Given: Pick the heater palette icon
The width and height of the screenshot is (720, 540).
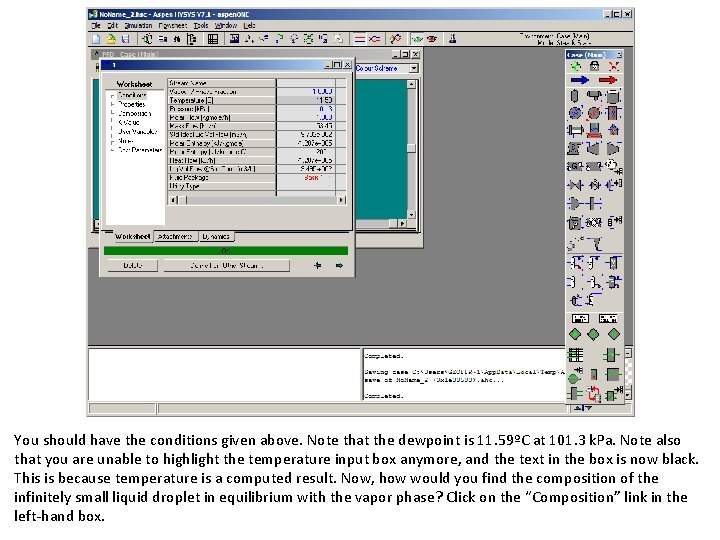Looking at the screenshot, I should (594, 112).
